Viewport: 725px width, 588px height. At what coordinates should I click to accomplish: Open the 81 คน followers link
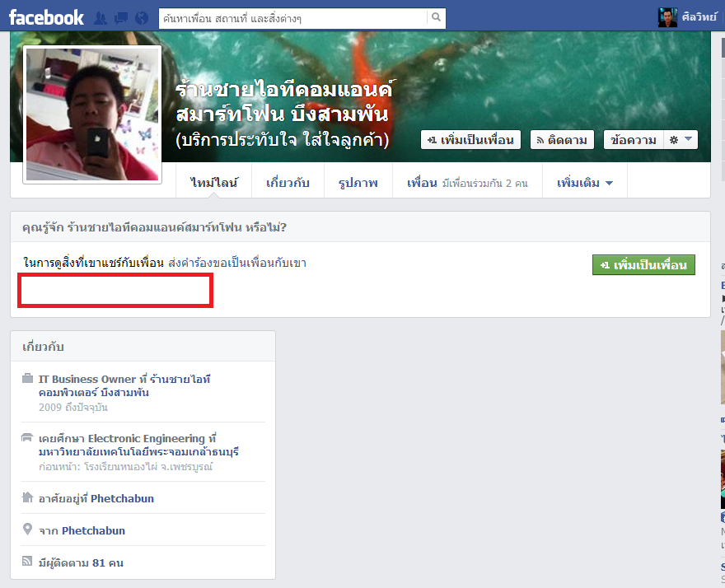(108, 562)
